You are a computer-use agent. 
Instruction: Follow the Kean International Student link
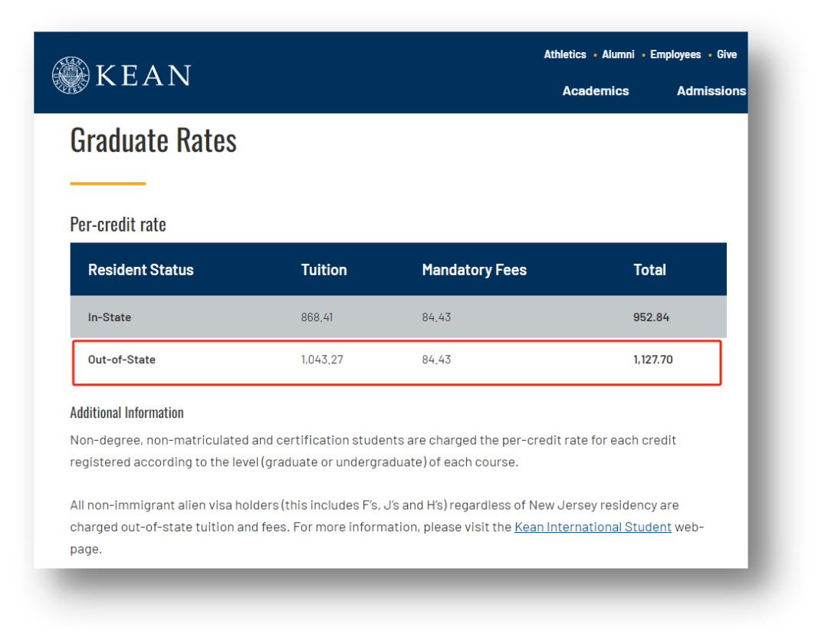click(593, 527)
